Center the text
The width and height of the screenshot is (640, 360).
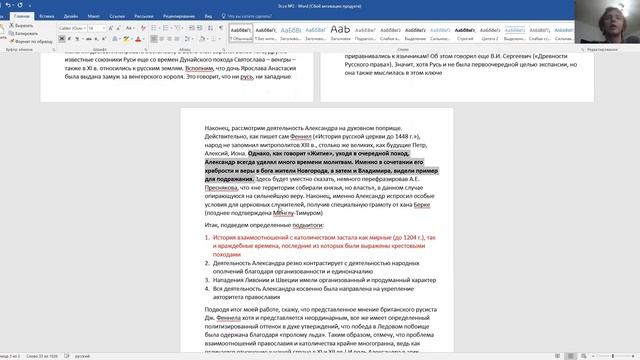point(162,39)
